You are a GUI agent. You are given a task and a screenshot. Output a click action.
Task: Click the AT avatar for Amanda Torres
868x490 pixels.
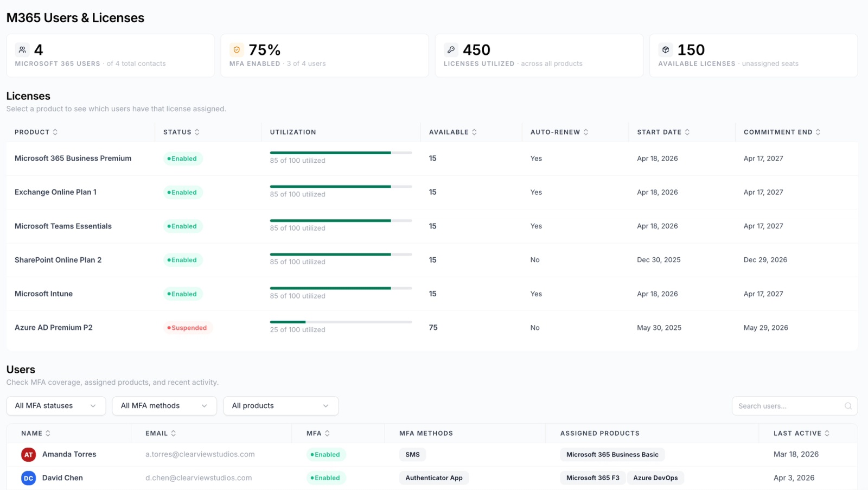29,455
